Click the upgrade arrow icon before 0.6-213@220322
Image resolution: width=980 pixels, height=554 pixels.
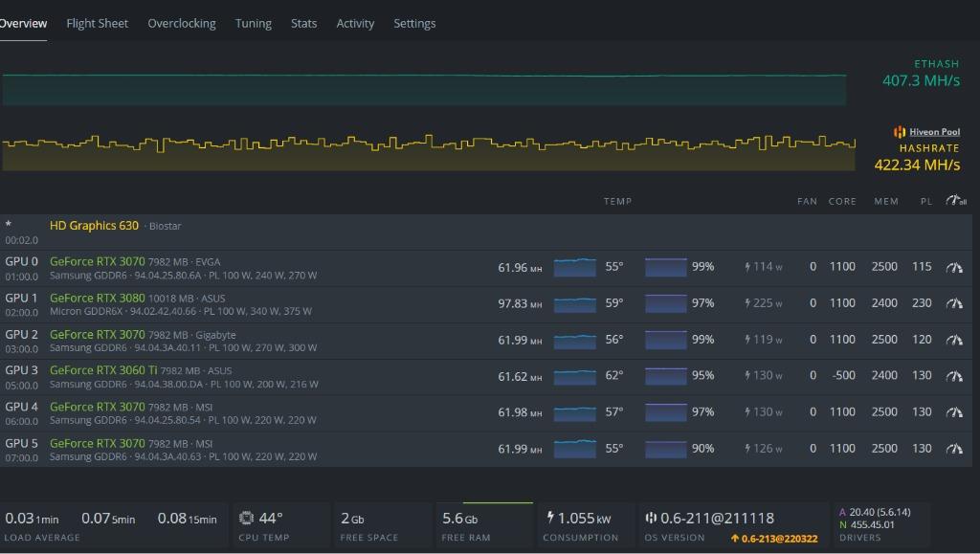[x=735, y=539]
